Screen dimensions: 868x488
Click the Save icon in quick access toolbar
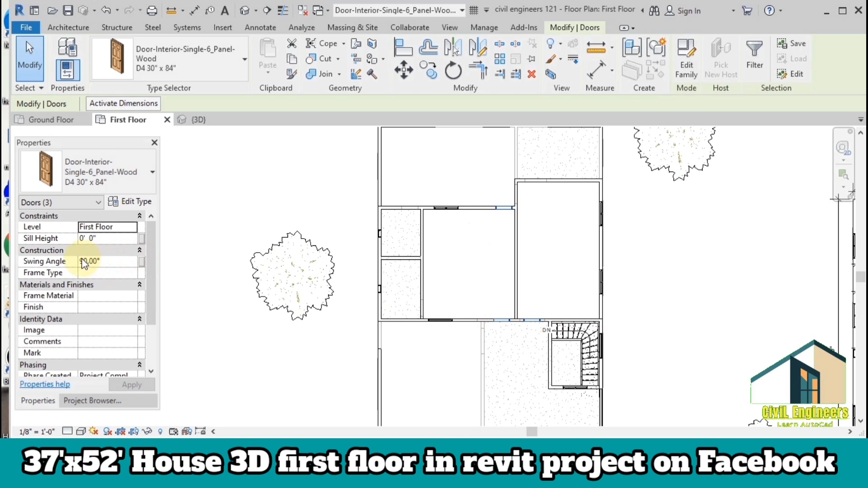(x=68, y=10)
